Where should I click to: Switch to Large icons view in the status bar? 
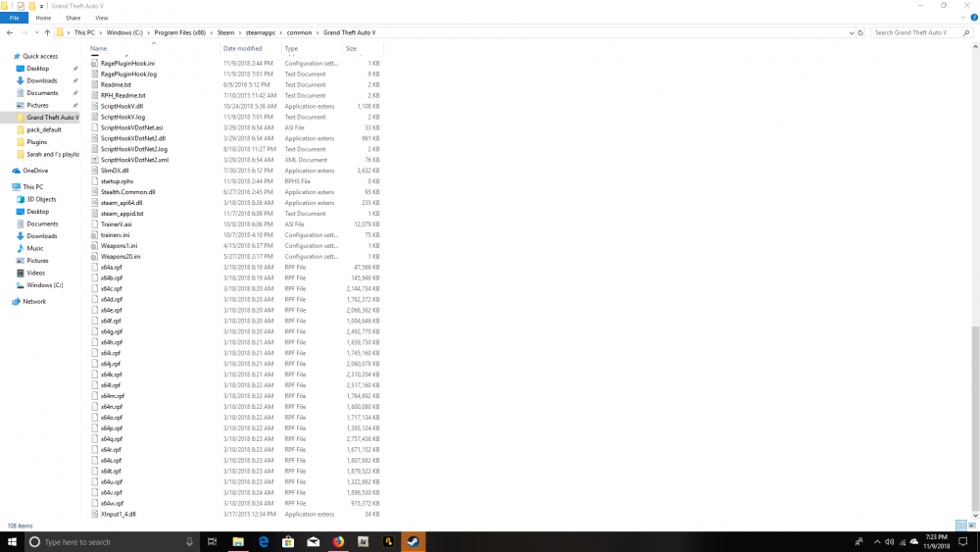(972, 526)
